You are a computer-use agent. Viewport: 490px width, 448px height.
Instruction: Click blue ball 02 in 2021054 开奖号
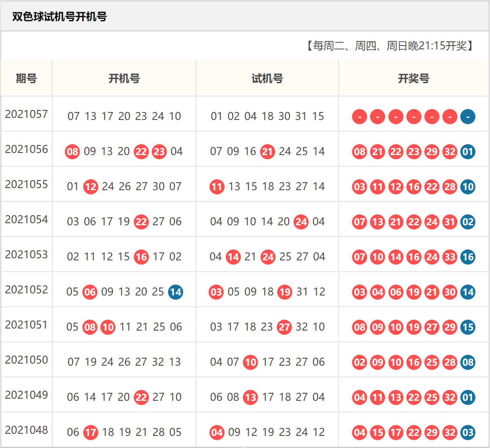[x=468, y=222]
